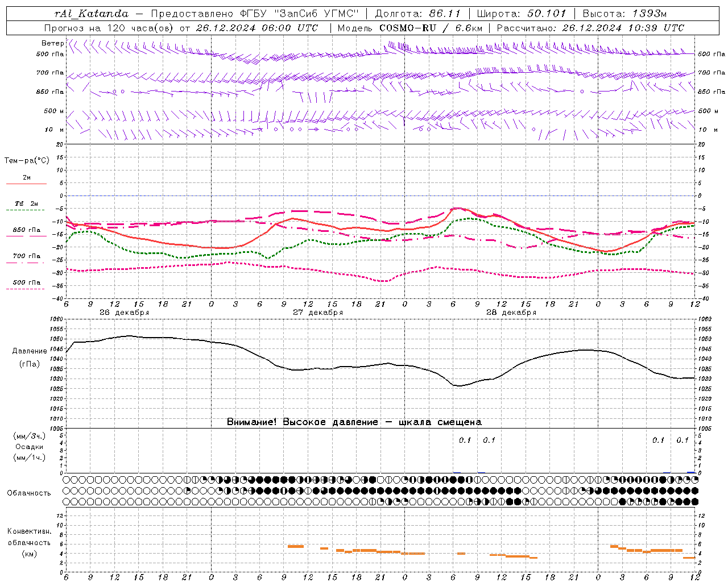Click the Широта: 50.101 latitude value
The width and height of the screenshot is (728, 582).
522,14
